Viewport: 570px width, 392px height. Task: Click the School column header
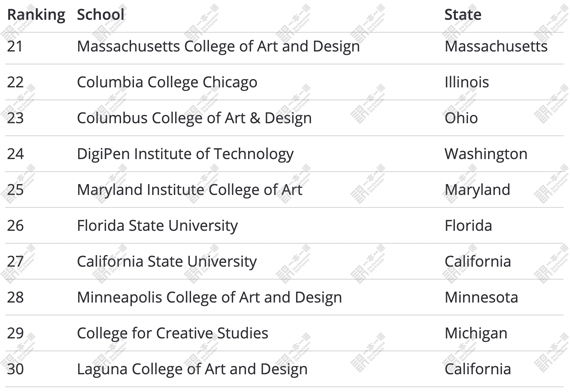tap(100, 15)
